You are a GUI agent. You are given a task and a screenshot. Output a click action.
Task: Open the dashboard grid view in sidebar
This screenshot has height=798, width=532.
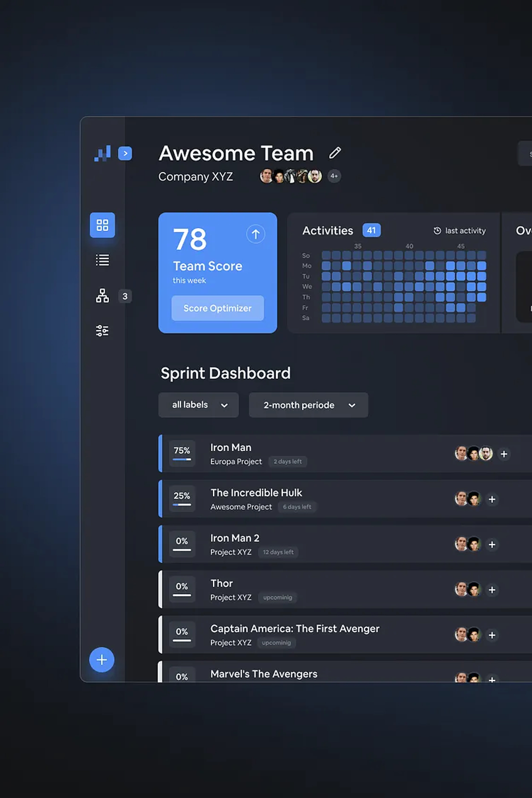(x=102, y=225)
